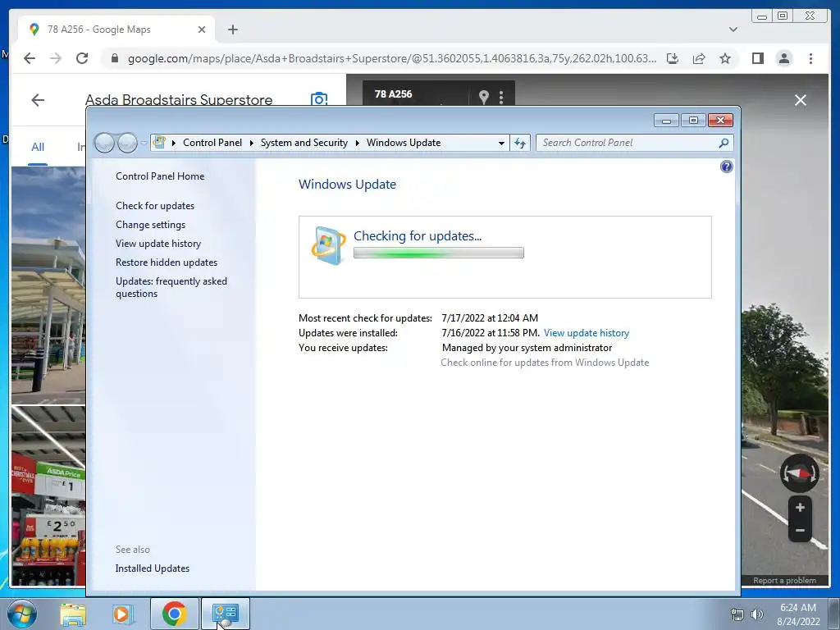Image resolution: width=840 pixels, height=630 pixels.
Task: Click the Chrome URL address bar
Action: tap(391, 58)
